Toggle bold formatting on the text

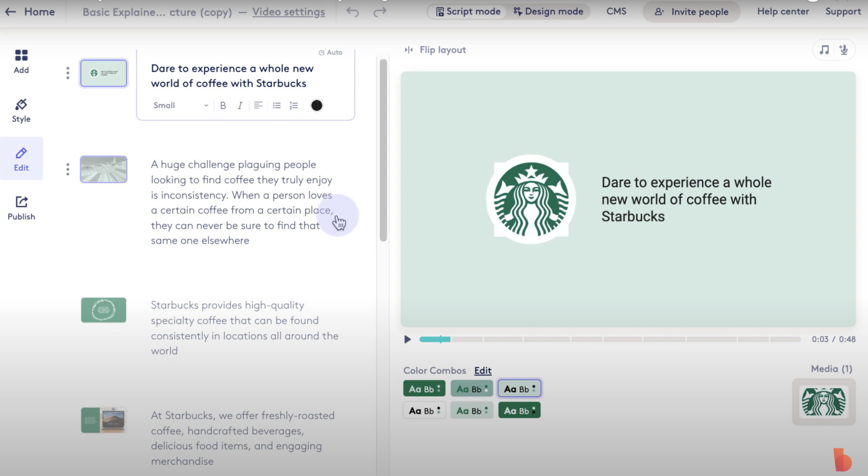pos(222,105)
